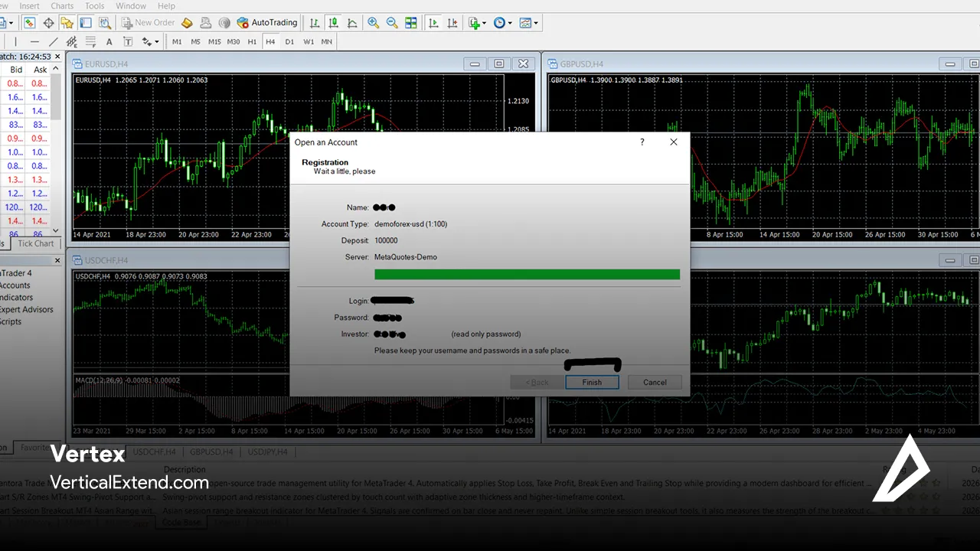Click the signals radio-wave icon

pos(205,23)
